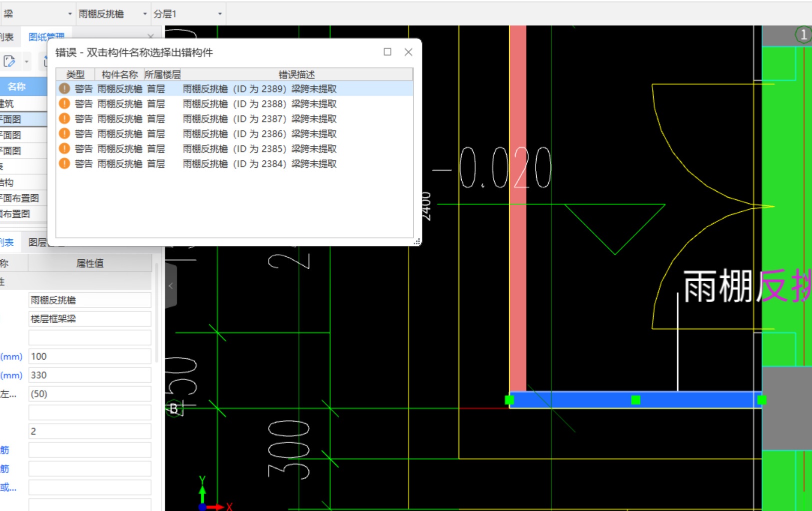
Task: Close the 图纸管理 panel with its X
Action: (x=151, y=36)
